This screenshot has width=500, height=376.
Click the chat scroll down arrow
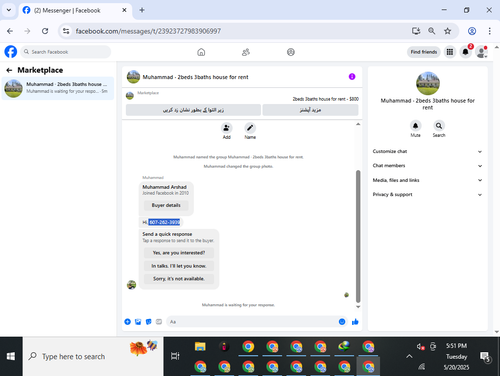358,307
